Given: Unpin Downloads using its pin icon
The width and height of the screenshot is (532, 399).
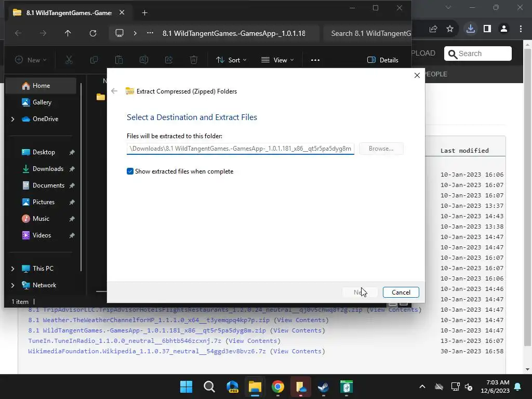Looking at the screenshot, I should point(72,169).
